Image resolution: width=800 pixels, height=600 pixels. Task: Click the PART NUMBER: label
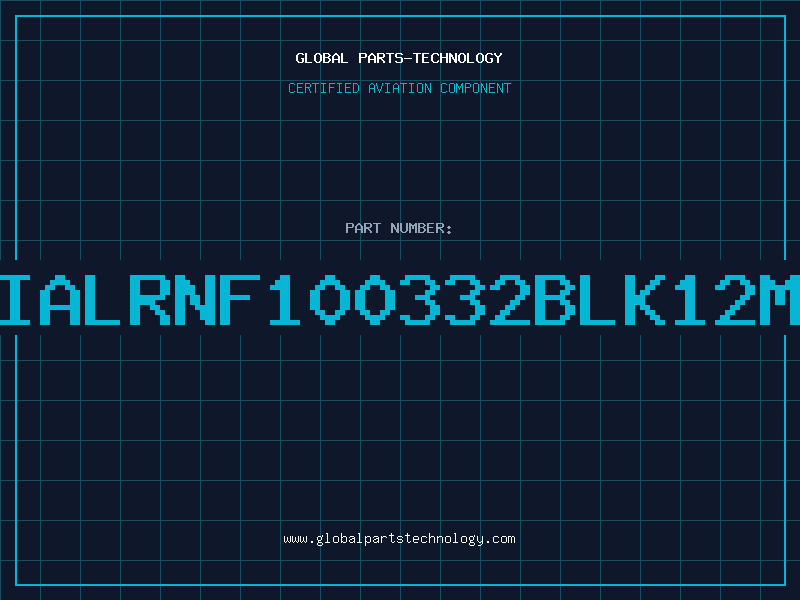click(x=399, y=228)
